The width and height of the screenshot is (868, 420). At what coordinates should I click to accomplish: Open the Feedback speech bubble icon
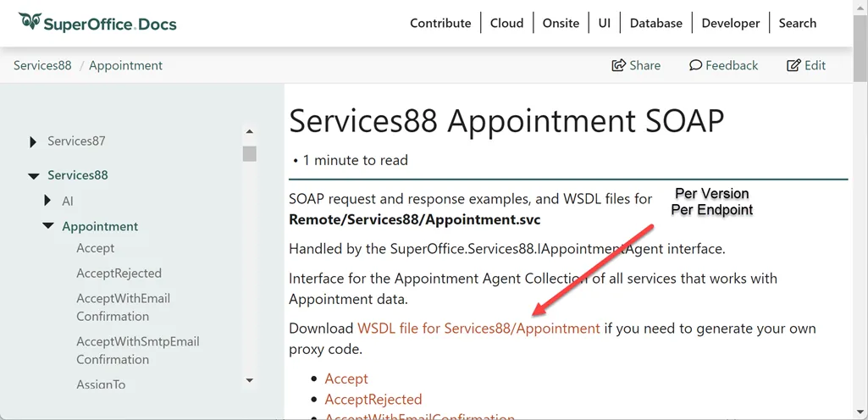695,65
